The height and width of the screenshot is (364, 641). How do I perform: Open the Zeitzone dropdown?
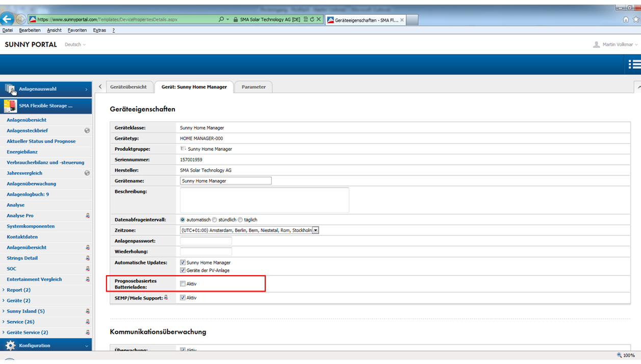point(249,230)
